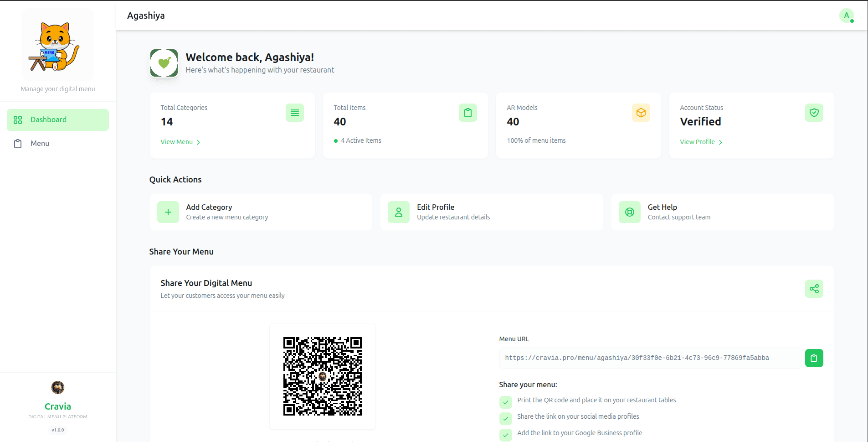Copy the menu URL with the green button
Image resolution: width=868 pixels, height=442 pixels.
click(814, 358)
